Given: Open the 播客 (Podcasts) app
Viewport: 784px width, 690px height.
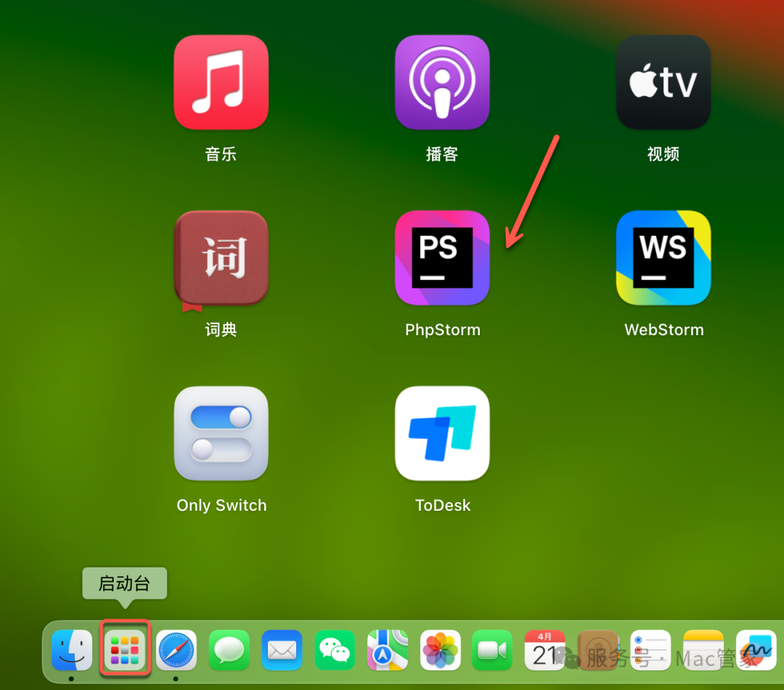Looking at the screenshot, I should (x=442, y=81).
